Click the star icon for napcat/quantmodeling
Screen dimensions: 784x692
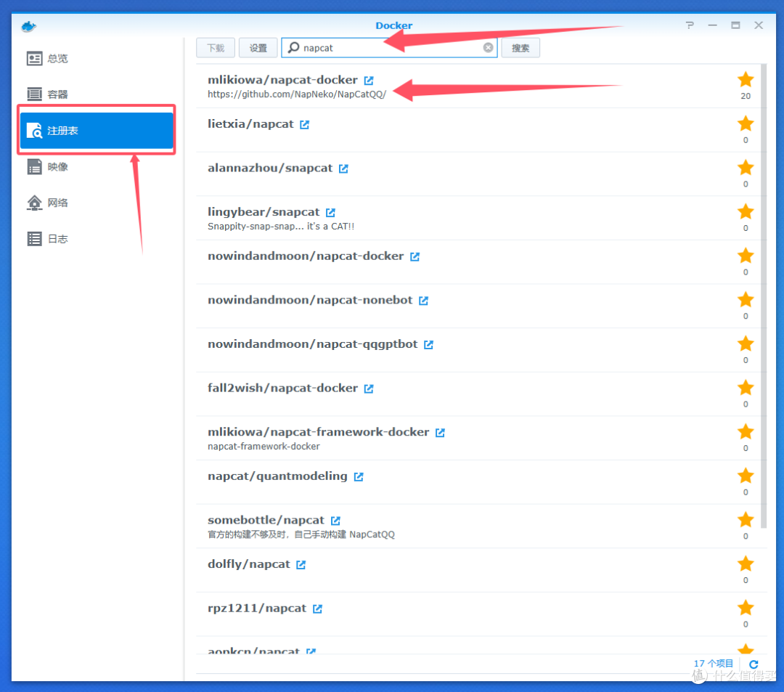point(746,475)
